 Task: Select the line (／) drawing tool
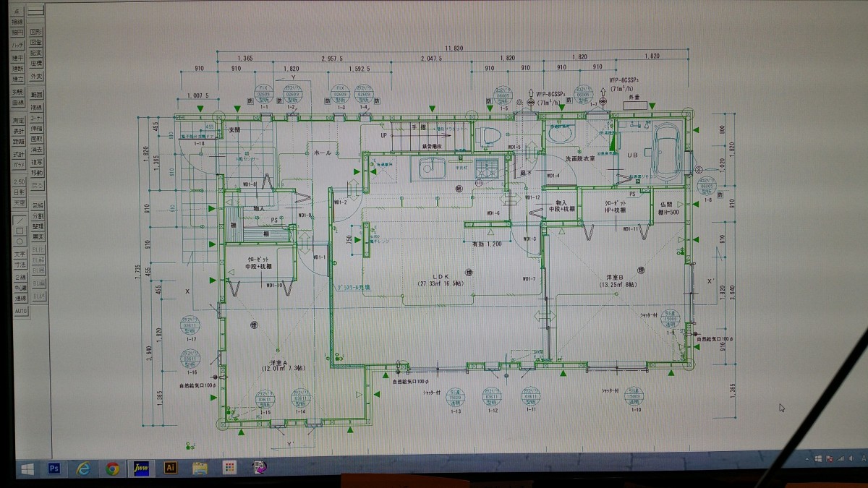(x=20, y=221)
